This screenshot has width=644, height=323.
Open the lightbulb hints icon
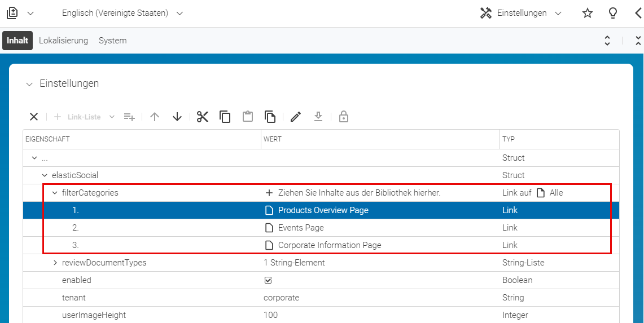coord(613,13)
